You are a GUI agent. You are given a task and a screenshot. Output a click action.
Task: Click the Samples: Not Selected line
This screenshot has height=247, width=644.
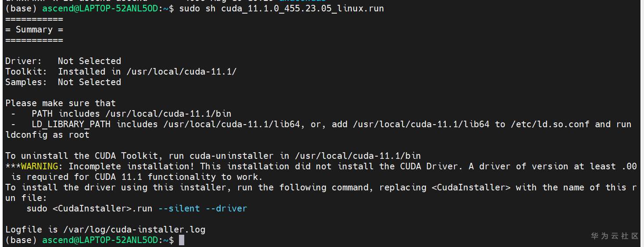click(63, 82)
